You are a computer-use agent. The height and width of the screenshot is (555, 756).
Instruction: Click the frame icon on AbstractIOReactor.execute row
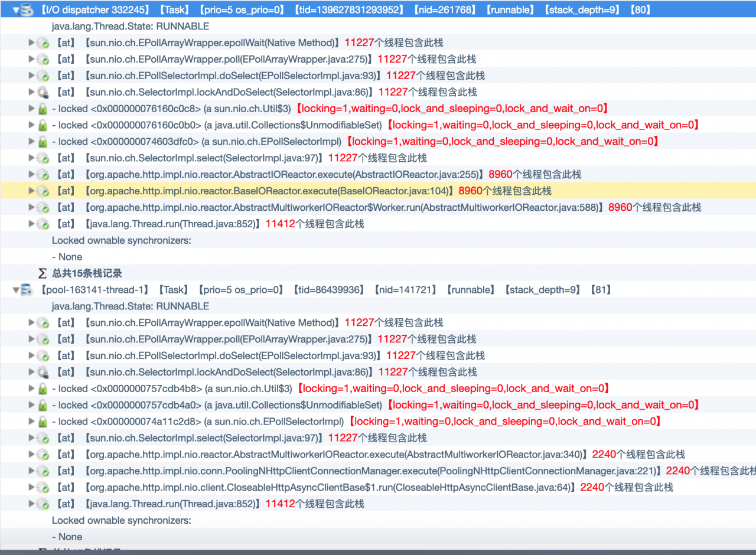(x=43, y=175)
